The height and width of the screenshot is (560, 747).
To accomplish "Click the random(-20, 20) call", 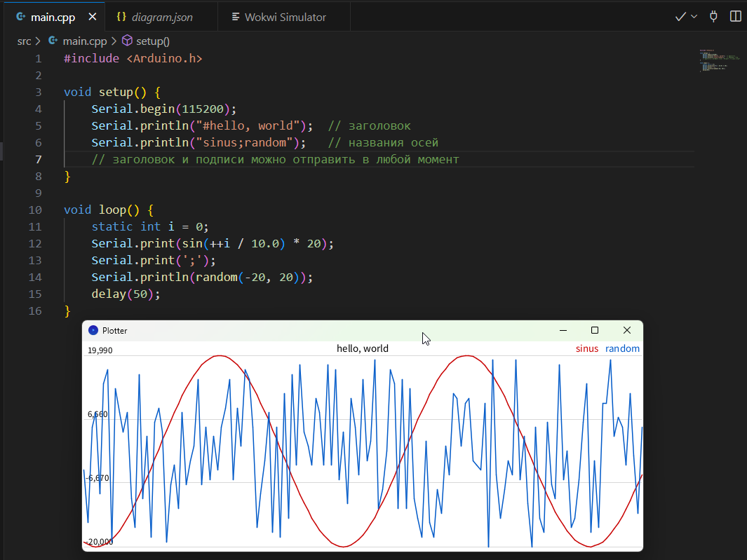I will [x=248, y=277].
